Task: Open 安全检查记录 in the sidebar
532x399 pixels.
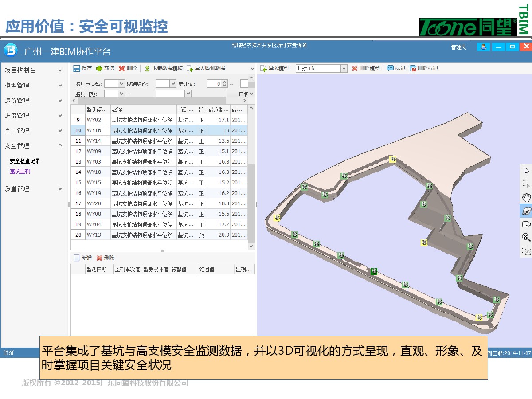Action: pos(25,161)
